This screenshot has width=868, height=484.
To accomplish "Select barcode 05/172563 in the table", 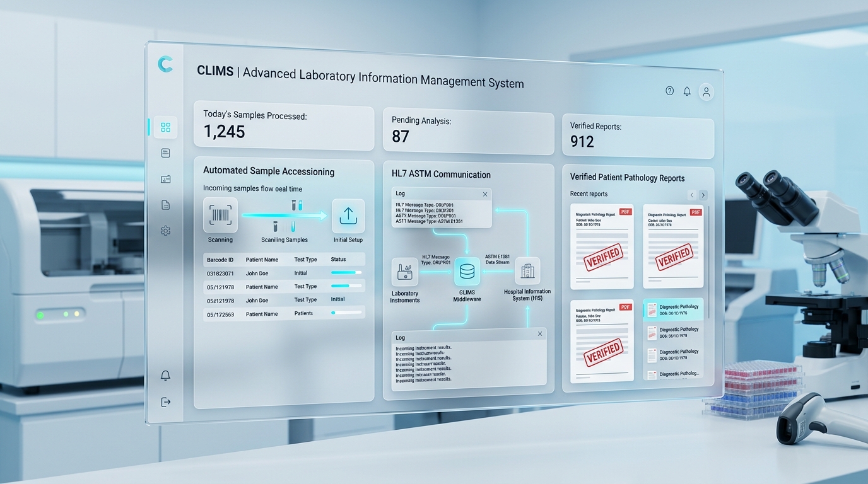I will [220, 314].
